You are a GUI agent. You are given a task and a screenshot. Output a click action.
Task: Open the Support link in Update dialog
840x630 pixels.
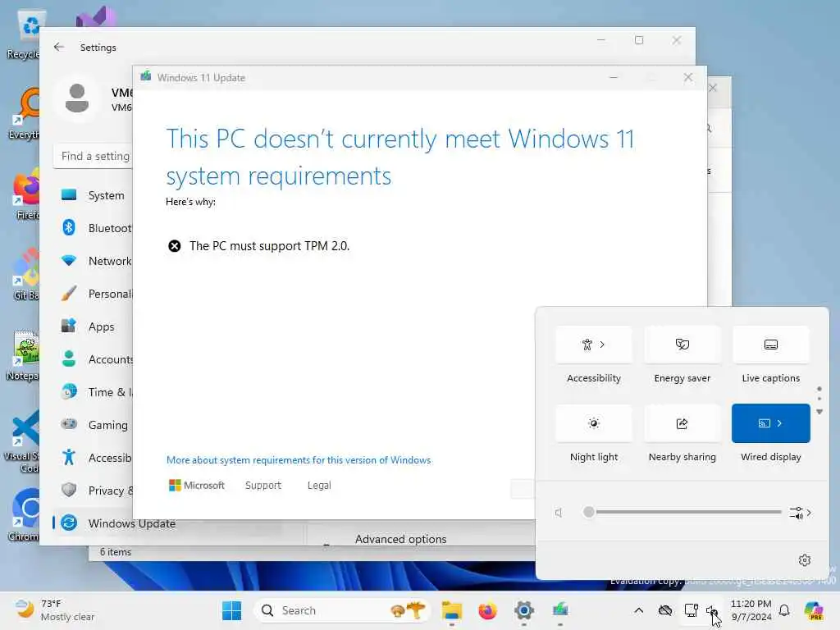[x=263, y=486]
